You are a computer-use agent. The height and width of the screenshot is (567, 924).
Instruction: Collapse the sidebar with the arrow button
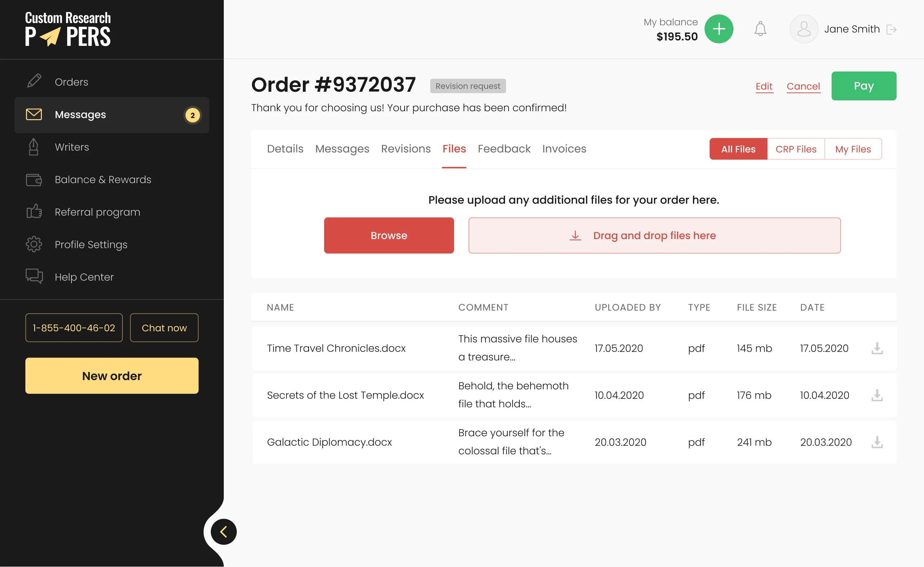click(223, 532)
